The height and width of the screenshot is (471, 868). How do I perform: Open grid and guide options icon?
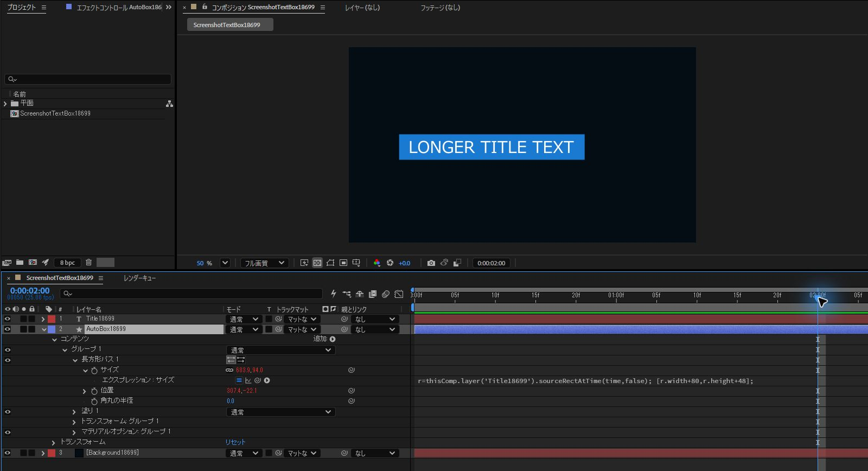356,263
